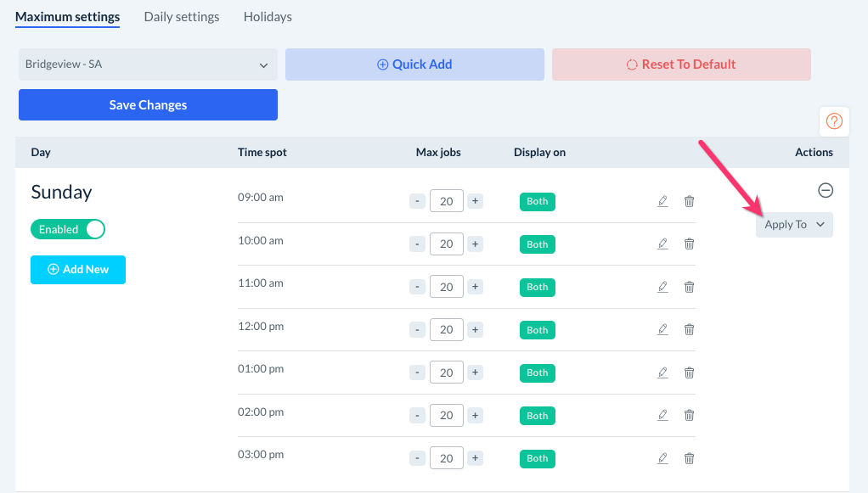Click the Both badge for 02:00 pm
868x493 pixels.
click(538, 416)
